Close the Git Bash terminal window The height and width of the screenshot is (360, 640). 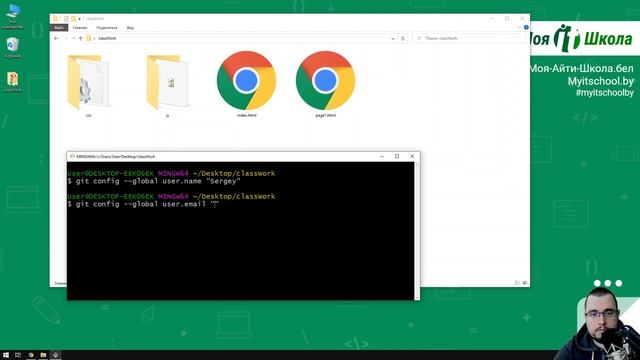pos(412,156)
